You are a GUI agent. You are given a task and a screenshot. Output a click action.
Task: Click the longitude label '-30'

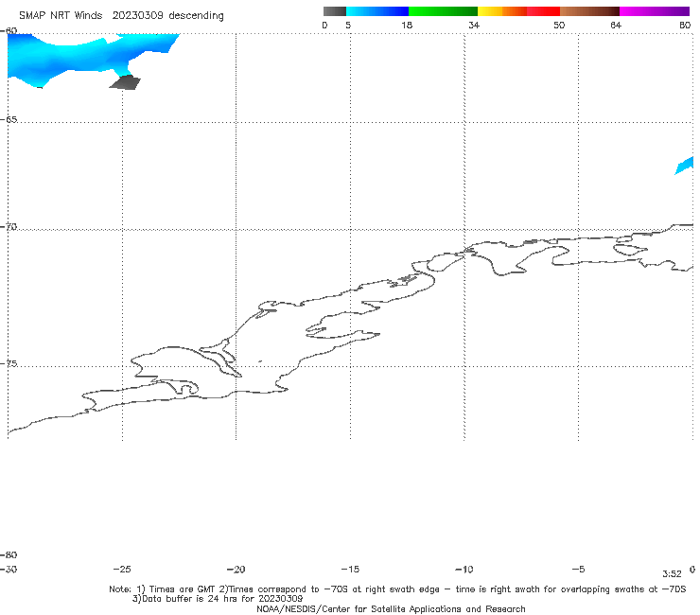pyautogui.click(x=9, y=569)
